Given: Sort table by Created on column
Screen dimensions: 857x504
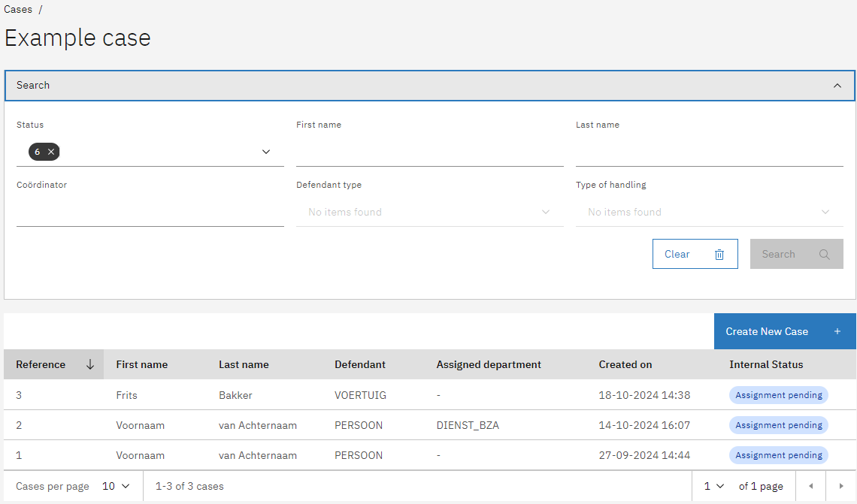Looking at the screenshot, I should click(625, 365).
